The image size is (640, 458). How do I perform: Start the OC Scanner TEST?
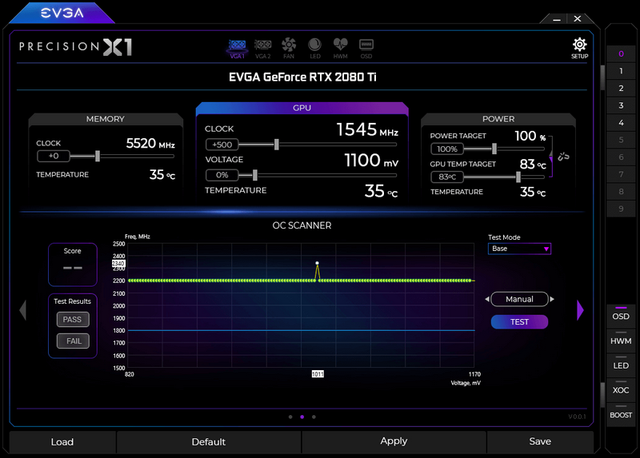520,322
